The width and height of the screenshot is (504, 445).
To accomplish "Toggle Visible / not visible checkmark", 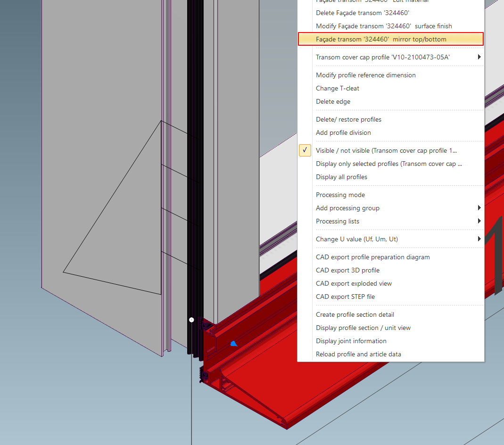I will coord(305,150).
